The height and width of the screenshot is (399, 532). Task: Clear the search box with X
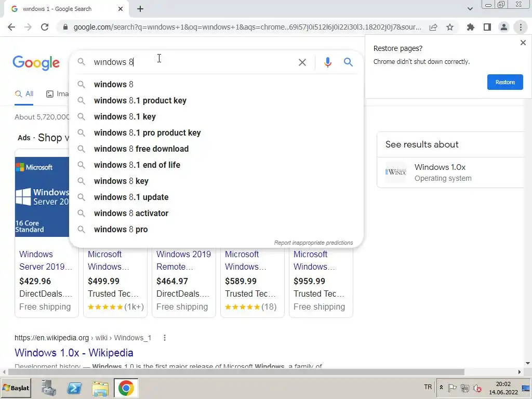tap(302, 62)
